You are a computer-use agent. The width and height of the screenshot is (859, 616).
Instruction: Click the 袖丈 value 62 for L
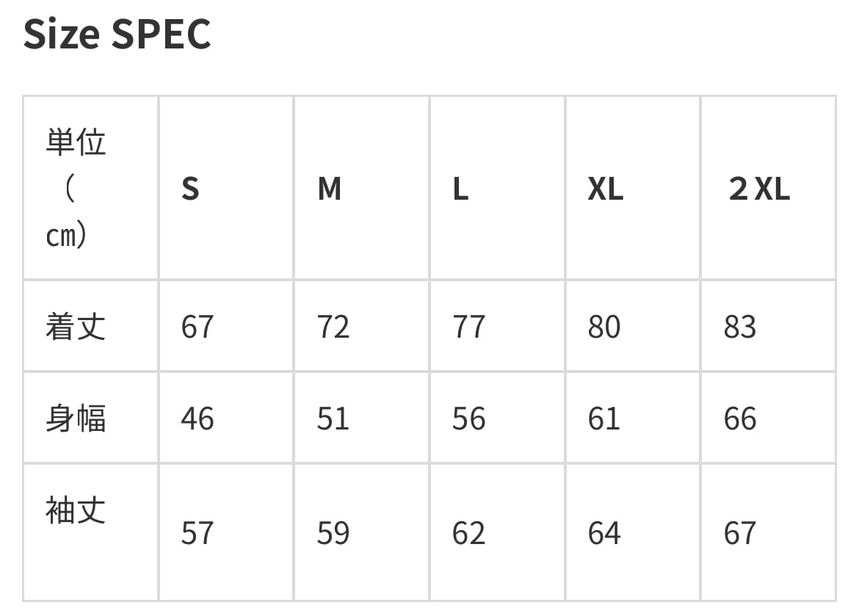(468, 533)
